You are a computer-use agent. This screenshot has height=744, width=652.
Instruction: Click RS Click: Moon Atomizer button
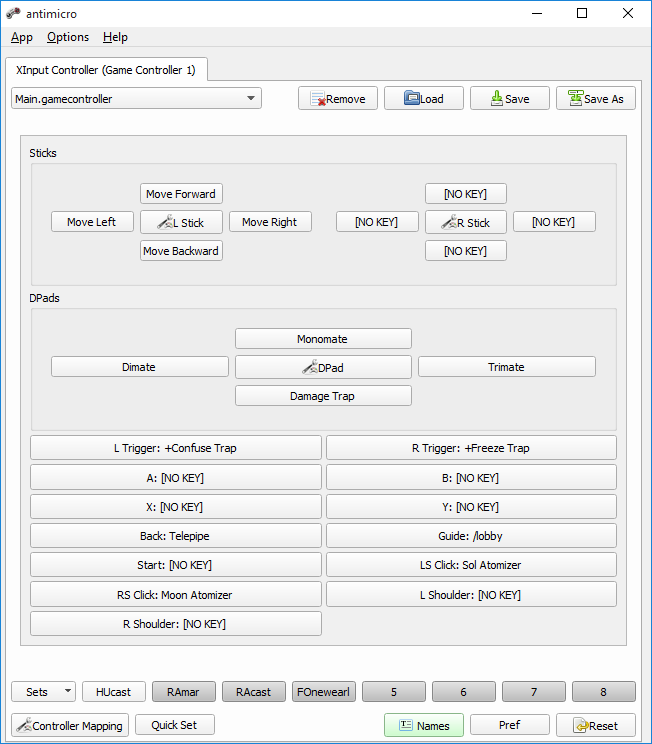pos(176,595)
